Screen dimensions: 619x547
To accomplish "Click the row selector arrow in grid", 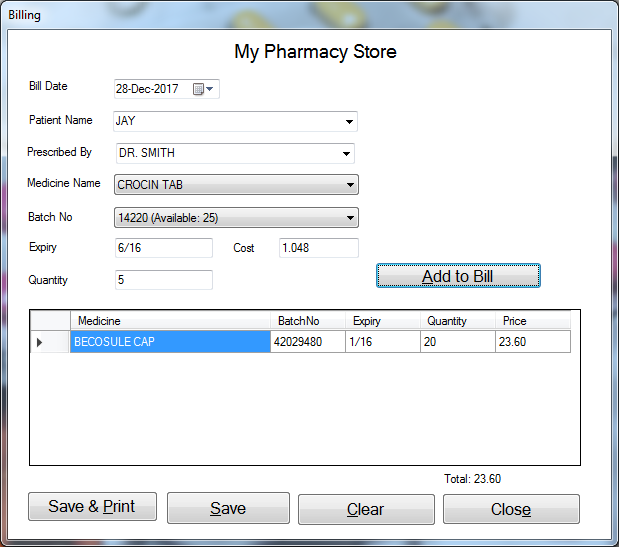I will (40, 342).
